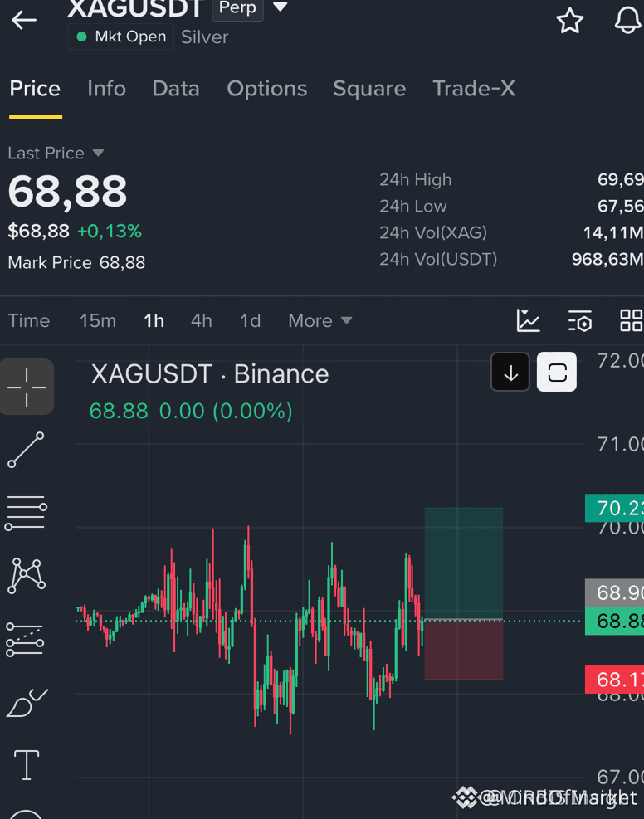Select the XABCD pattern tool
The height and width of the screenshot is (819, 644).
coord(26,576)
